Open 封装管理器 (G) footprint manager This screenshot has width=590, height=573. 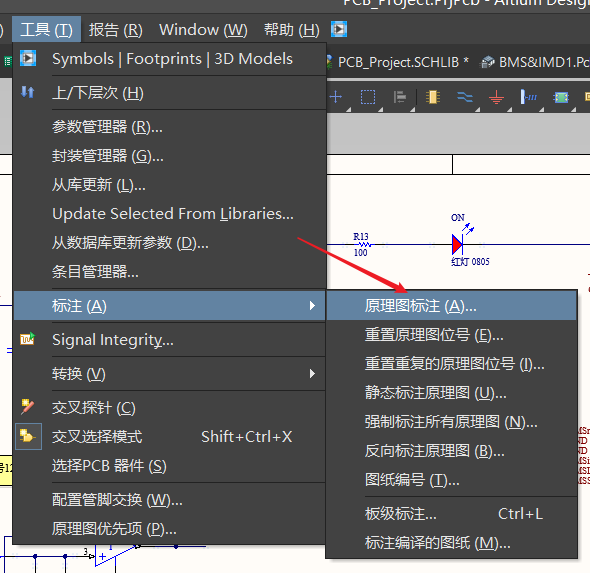170,156
